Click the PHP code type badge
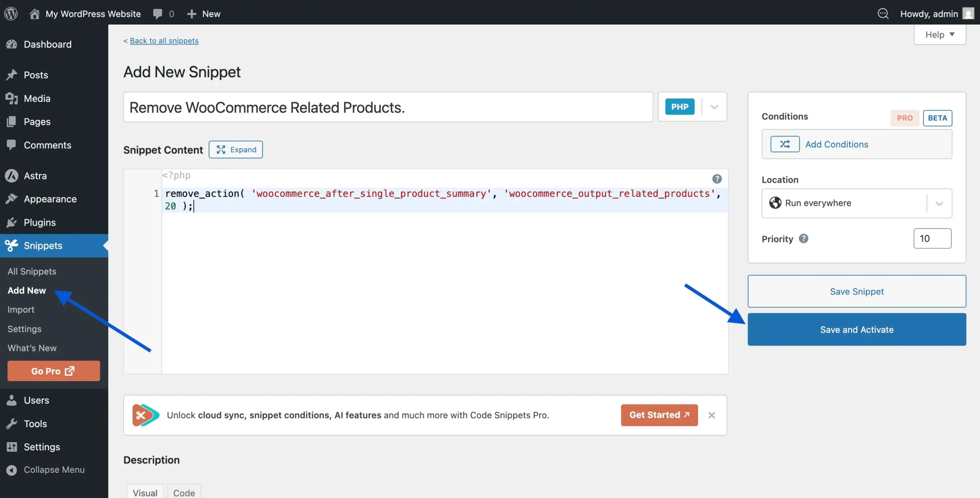This screenshot has width=980, height=498. coord(680,107)
